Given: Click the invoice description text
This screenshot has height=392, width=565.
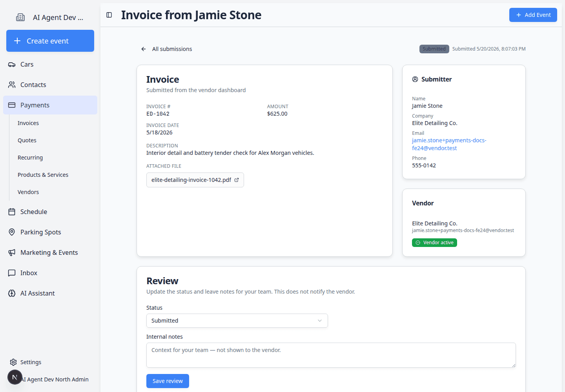Looking at the screenshot, I should point(230,153).
